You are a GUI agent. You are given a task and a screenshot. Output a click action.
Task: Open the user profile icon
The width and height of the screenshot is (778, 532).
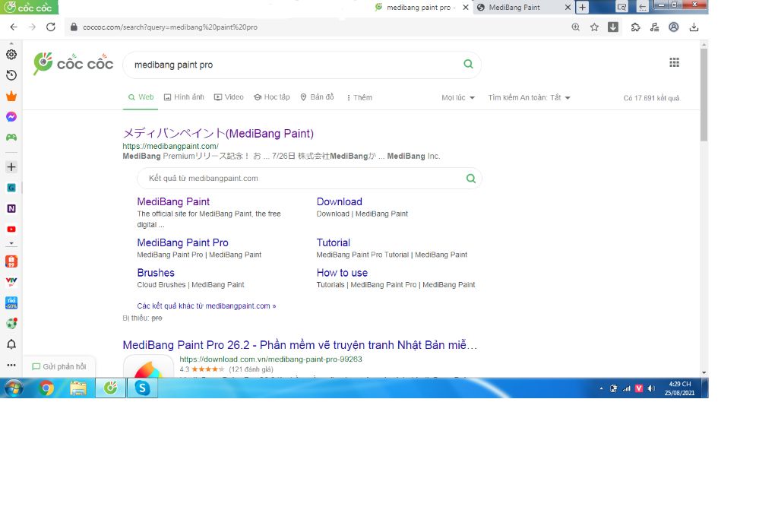click(x=674, y=27)
